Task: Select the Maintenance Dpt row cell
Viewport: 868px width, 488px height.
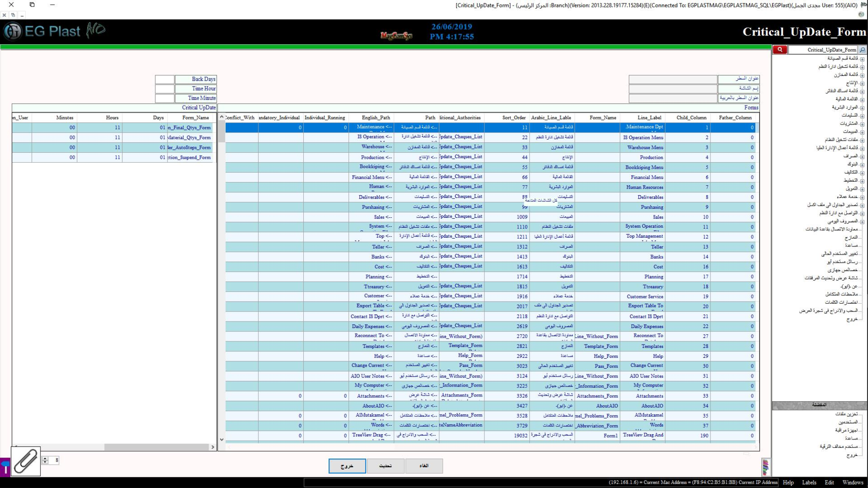Action: pos(642,127)
